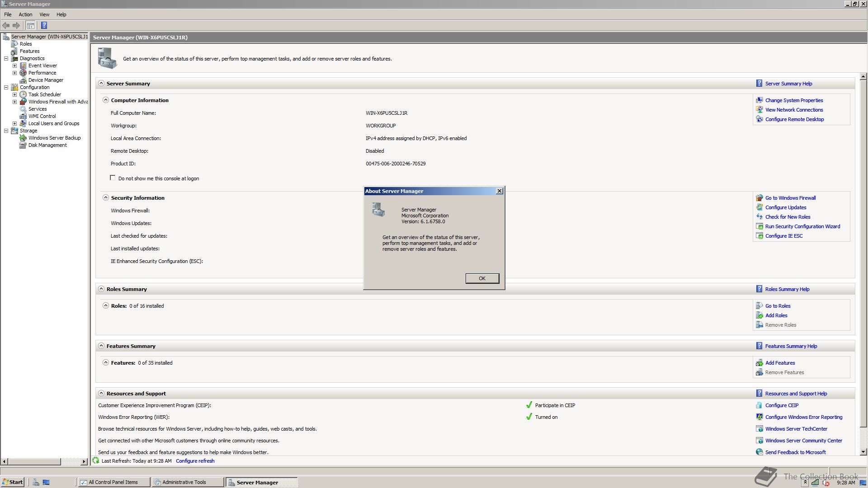This screenshot has height=488, width=868.
Task: Collapse the Roles Summary section
Action: (101, 289)
